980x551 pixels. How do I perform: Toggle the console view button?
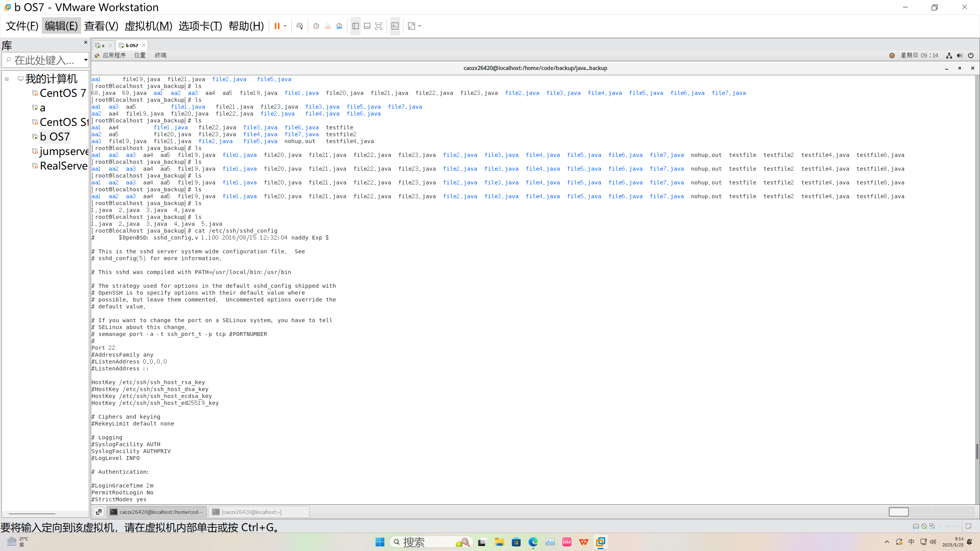[x=395, y=26]
